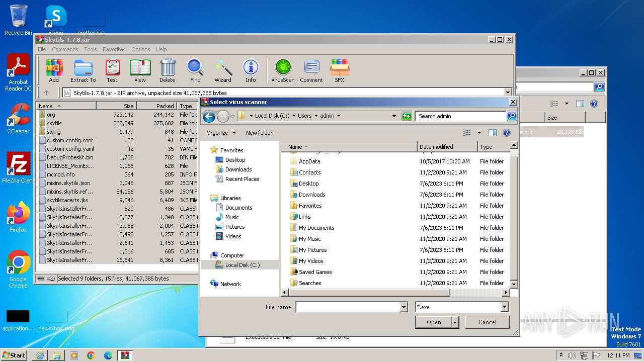Click Internet Explorer icon in taskbar
Image resolution: width=644 pixels, height=362 pixels.
[x=40, y=355]
